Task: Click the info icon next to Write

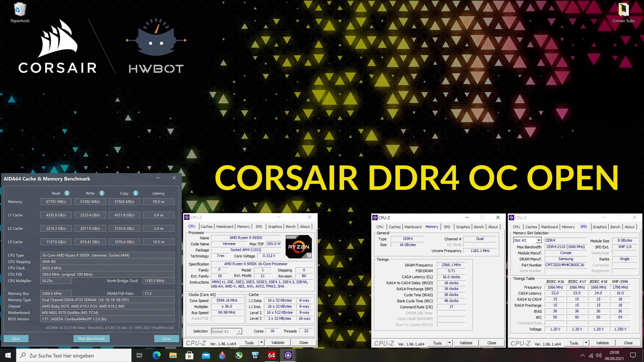Action: 101,193
